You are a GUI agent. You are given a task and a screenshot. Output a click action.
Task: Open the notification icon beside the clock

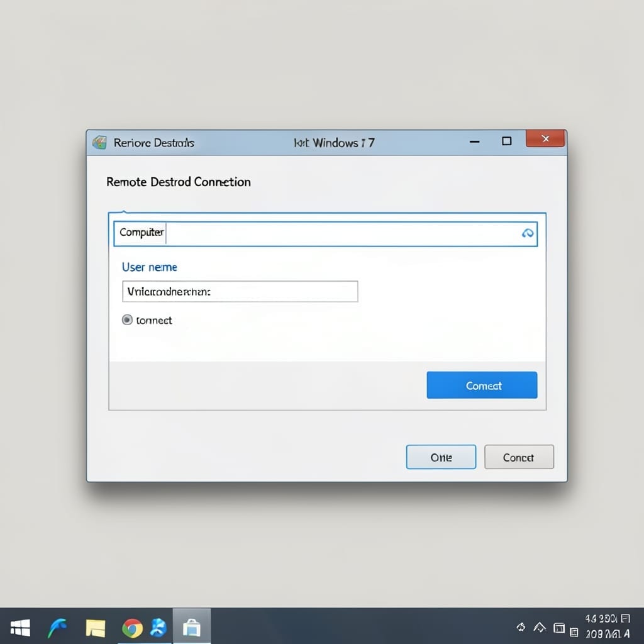[625, 619]
